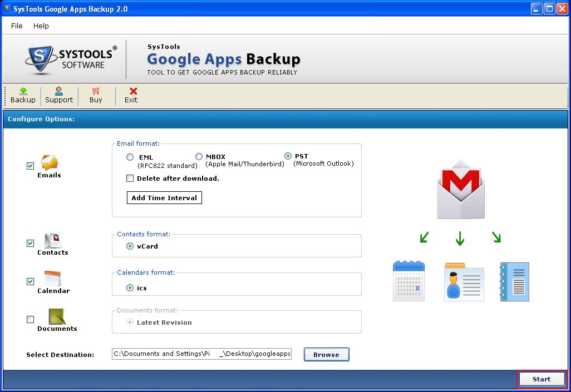The image size is (571, 392).
Task: Open the Help menu
Action: pyautogui.click(x=41, y=26)
